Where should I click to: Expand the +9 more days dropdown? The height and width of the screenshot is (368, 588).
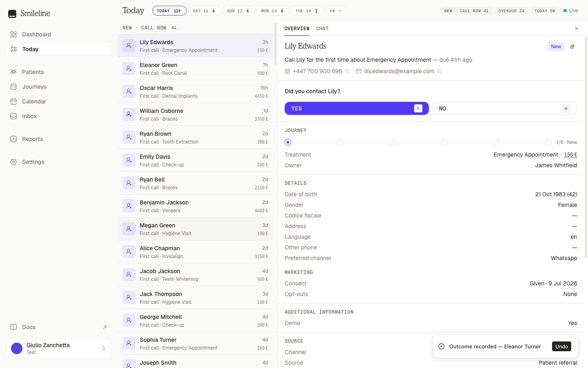pos(336,11)
